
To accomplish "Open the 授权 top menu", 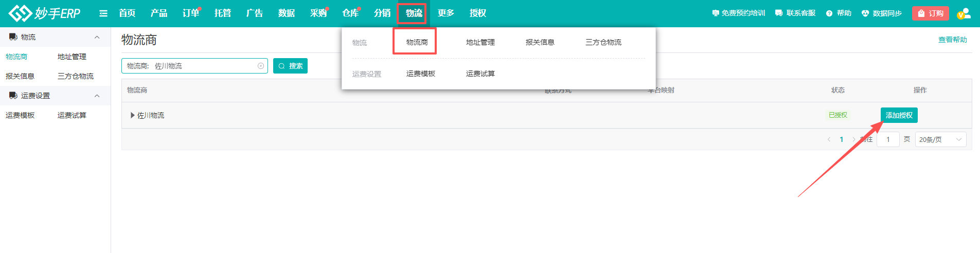I will 478,13.
